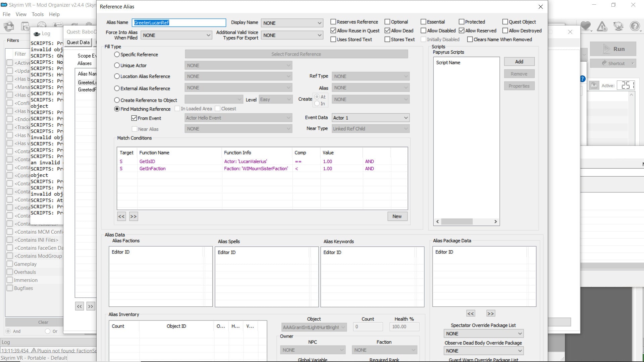This screenshot has width=644, height=362.
Task: Click the blue question mark help icon
Action: click(x=582, y=79)
